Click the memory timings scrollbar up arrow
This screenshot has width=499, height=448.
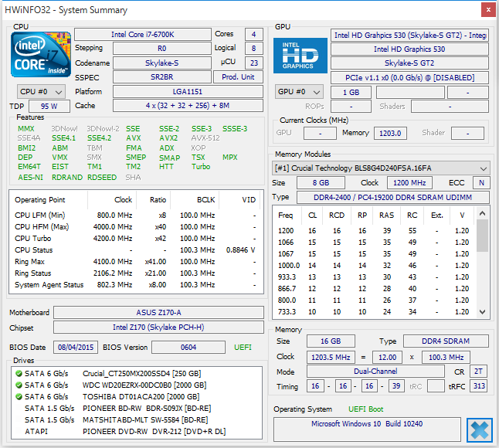pos(483,213)
